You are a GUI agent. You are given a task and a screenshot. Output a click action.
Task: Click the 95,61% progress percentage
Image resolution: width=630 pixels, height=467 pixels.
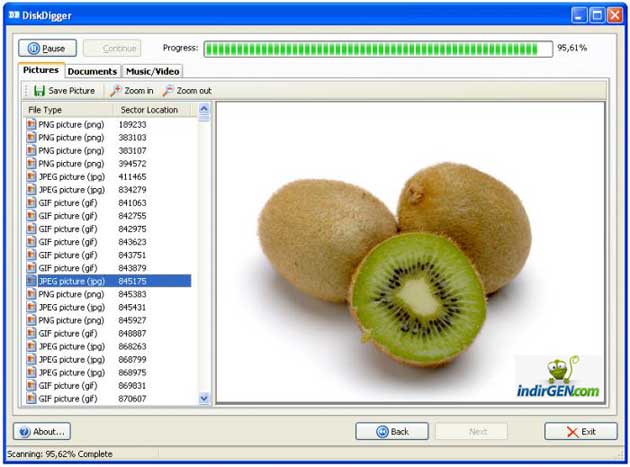pyautogui.click(x=572, y=48)
